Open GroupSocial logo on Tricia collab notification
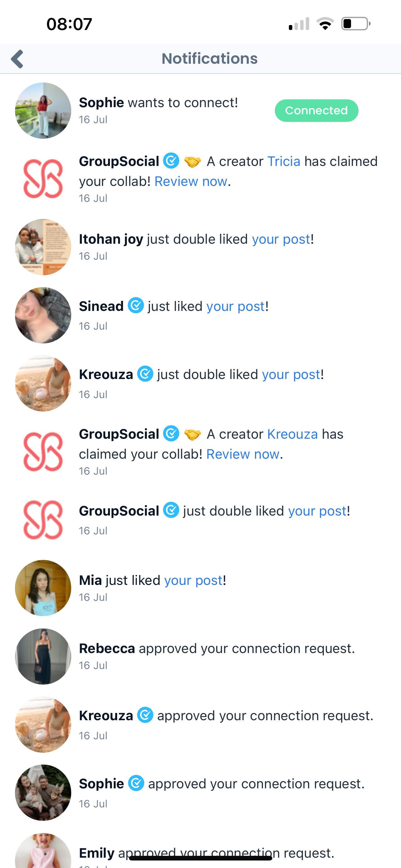Screen dimensions: 401x868 [43, 179]
